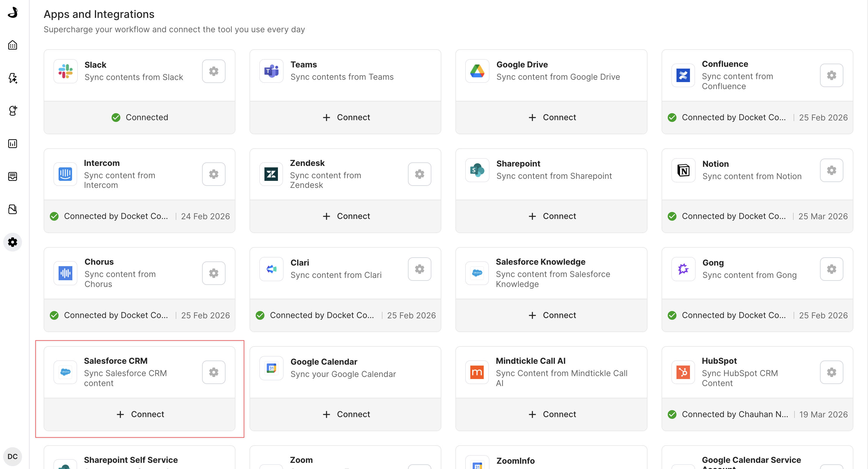Open Clari integration settings gear
The image size is (868, 469).
point(420,269)
